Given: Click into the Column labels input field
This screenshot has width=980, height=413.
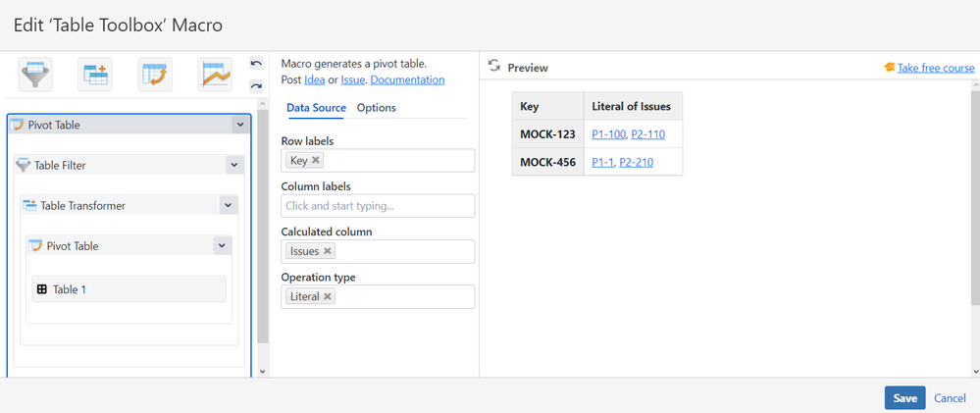Looking at the screenshot, I should click(x=378, y=206).
